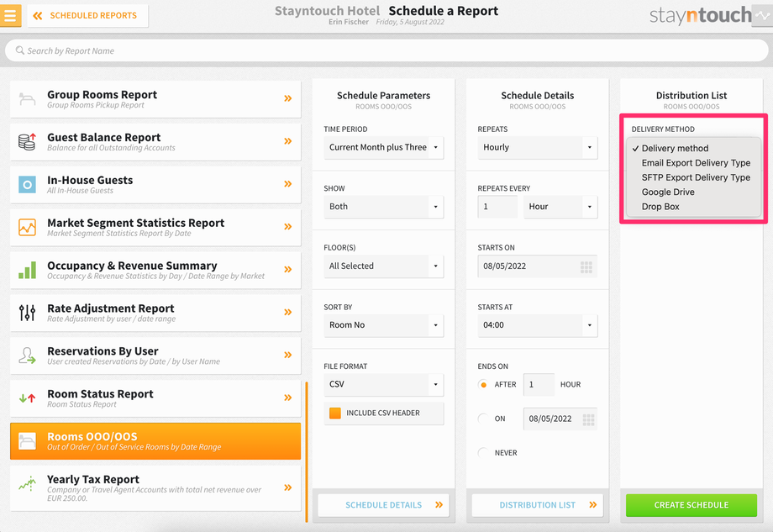This screenshot has height=532, width=773.
Task: Click the Rate Adjustment Report double-chevron arrow
Action: point(288,312)
